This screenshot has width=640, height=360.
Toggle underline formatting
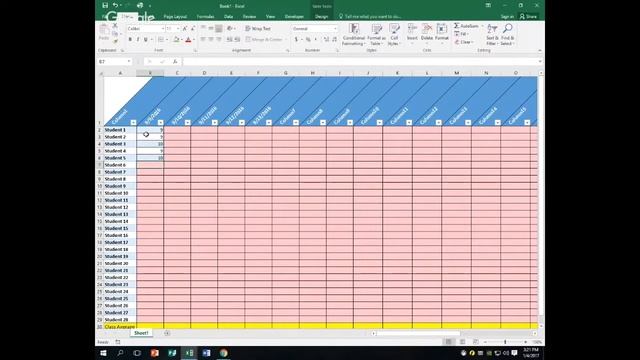(145, 40)
